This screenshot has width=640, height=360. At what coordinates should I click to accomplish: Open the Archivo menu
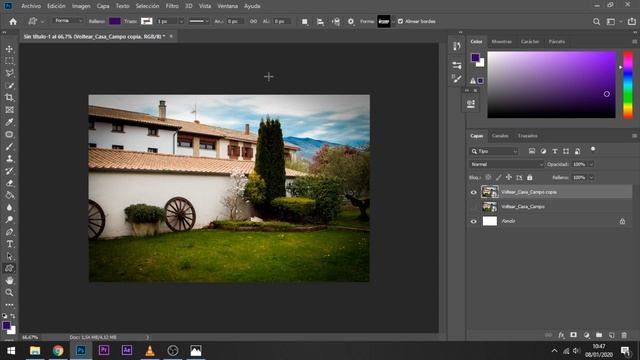(31, 6)
